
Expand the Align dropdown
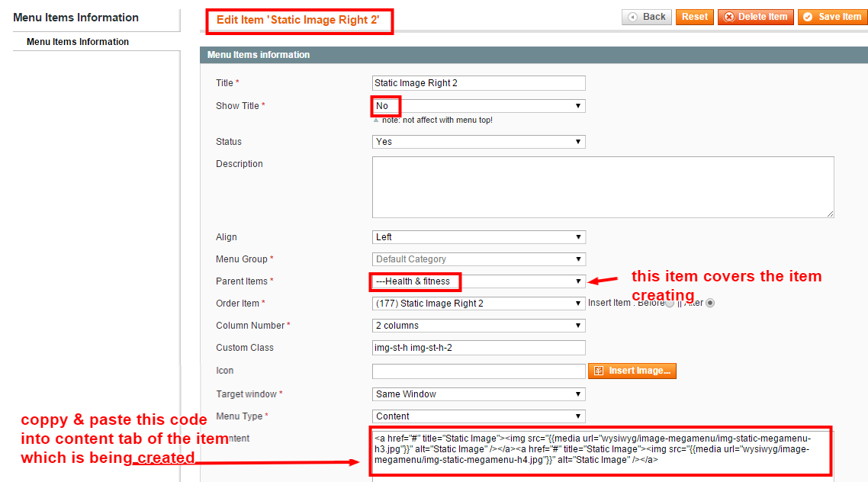(x=479, y=237)
